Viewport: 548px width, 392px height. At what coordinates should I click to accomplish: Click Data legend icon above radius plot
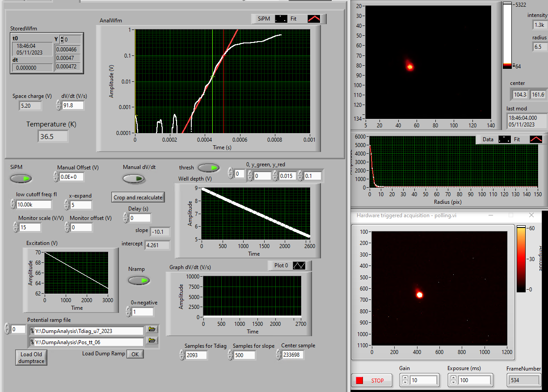point(504,139)
